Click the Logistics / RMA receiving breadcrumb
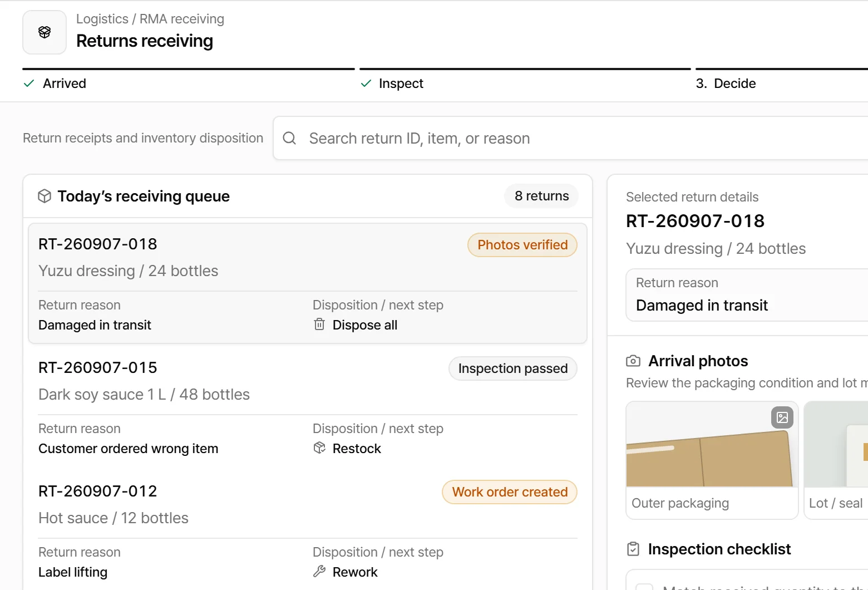This screenshot has height=590, width=868. point(150,19)
